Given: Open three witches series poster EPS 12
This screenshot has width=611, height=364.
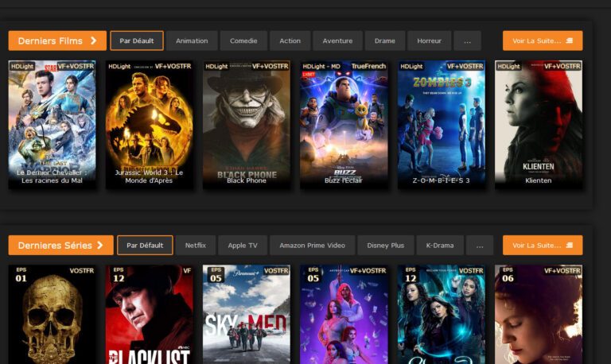Looking at the screenshot, I should 441,315.
